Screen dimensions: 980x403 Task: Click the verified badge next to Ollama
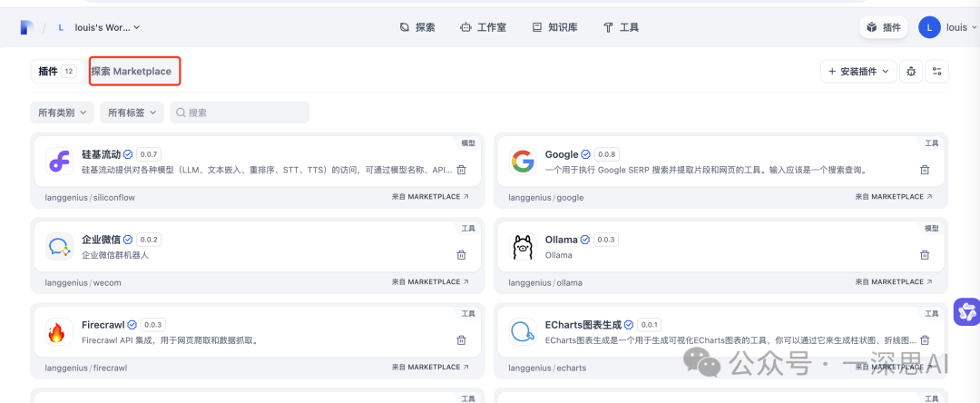[x=585, y=240]
